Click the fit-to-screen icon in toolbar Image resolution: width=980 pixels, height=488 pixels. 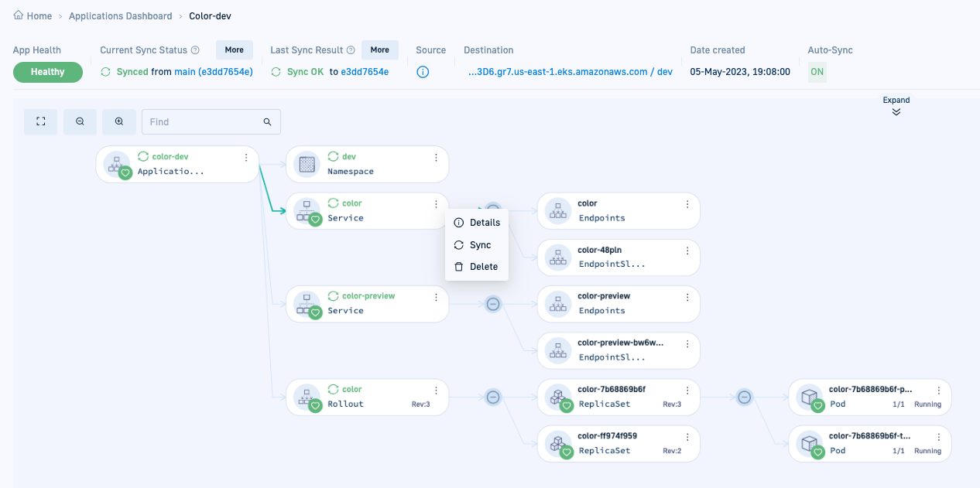tap(41, 121)
